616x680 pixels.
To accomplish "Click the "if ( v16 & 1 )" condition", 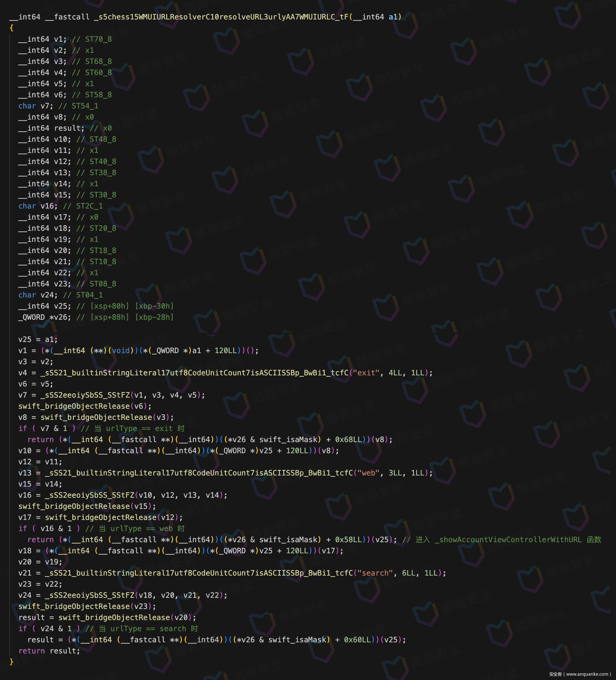I will [49, 529].
